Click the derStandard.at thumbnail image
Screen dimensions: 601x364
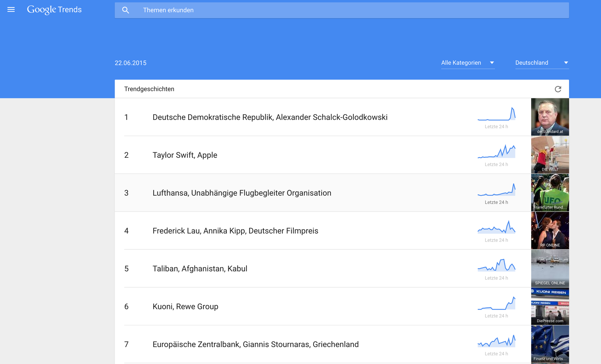coord(550,117)
